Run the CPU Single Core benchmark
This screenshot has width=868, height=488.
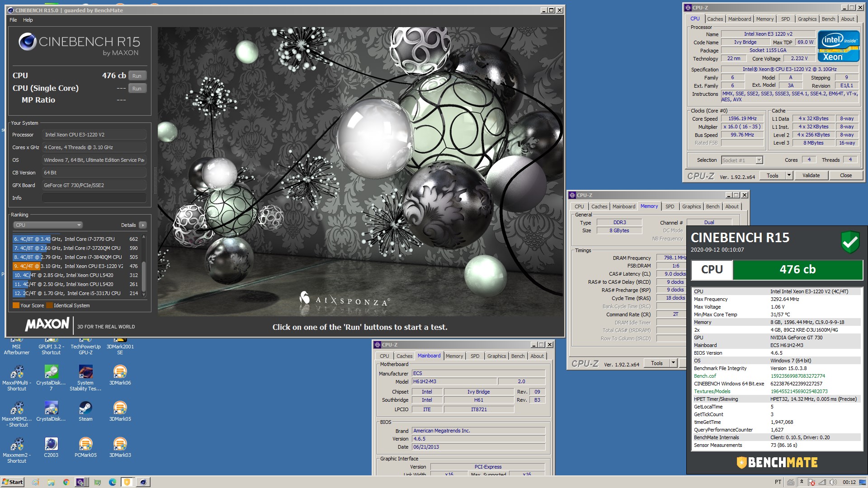coord(137,89)
